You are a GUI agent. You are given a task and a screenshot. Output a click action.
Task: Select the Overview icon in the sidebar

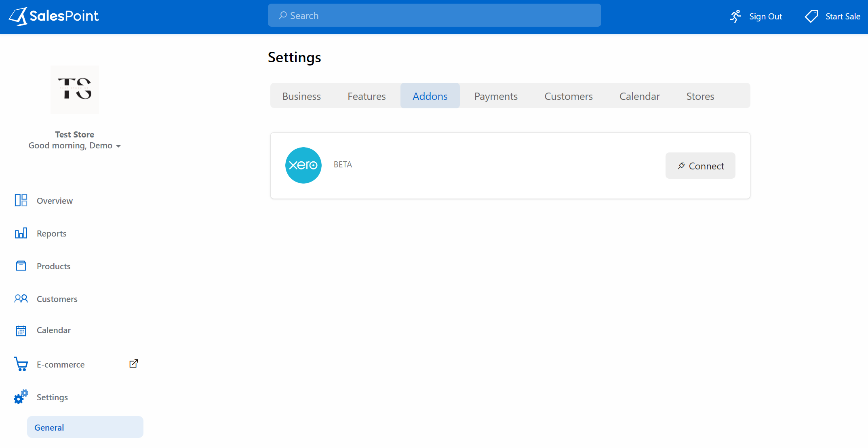click(21, 200)
